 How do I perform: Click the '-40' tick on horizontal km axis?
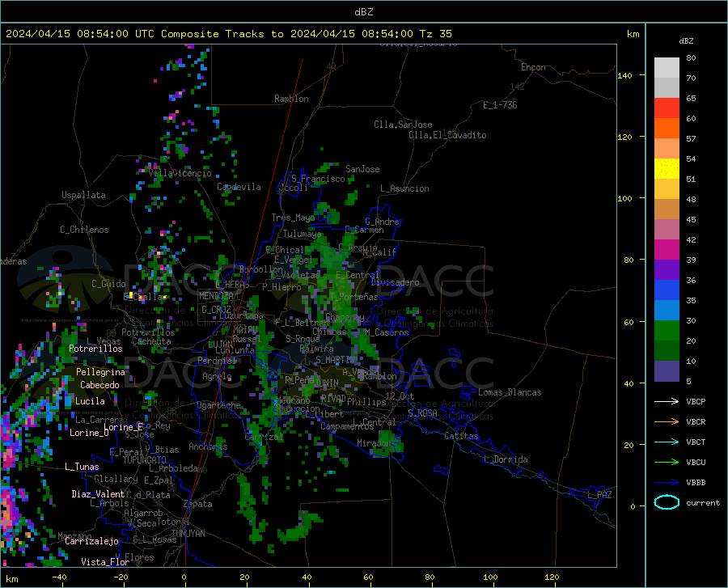point(59,577)
